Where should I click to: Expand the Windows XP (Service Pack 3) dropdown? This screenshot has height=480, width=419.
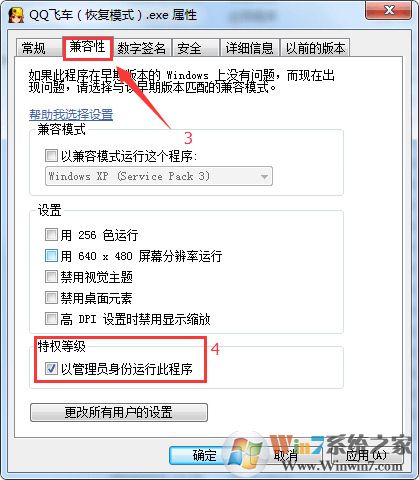(159, 176)
